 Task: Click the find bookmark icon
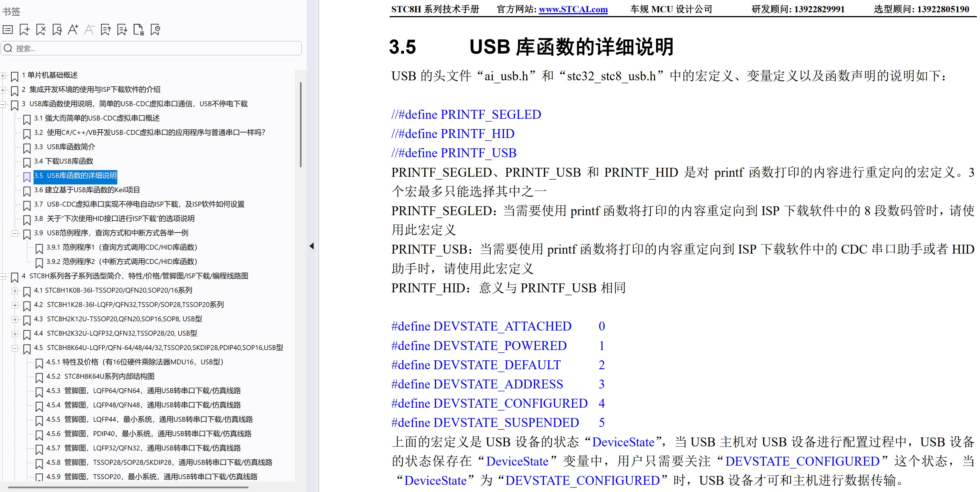(57, 30)
